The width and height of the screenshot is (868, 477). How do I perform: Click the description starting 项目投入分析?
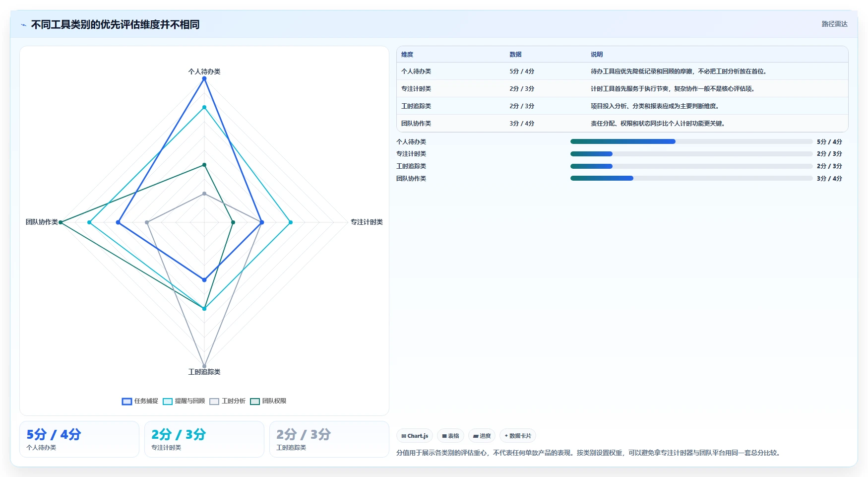[x=656, y=106]
